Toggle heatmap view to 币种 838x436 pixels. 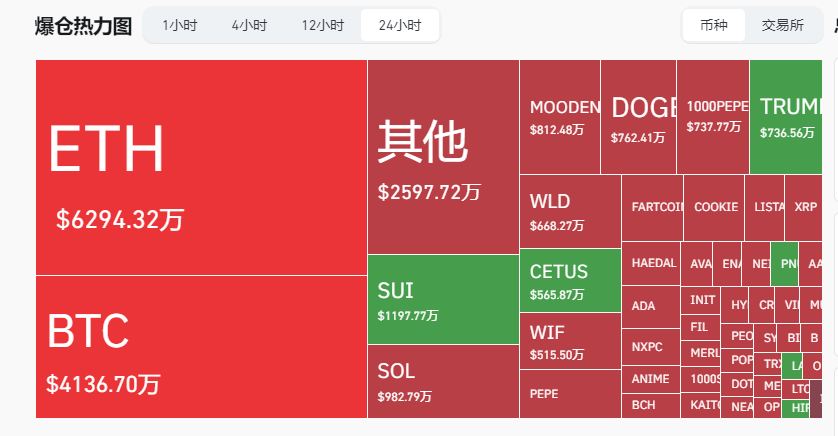tap(714, 26)
